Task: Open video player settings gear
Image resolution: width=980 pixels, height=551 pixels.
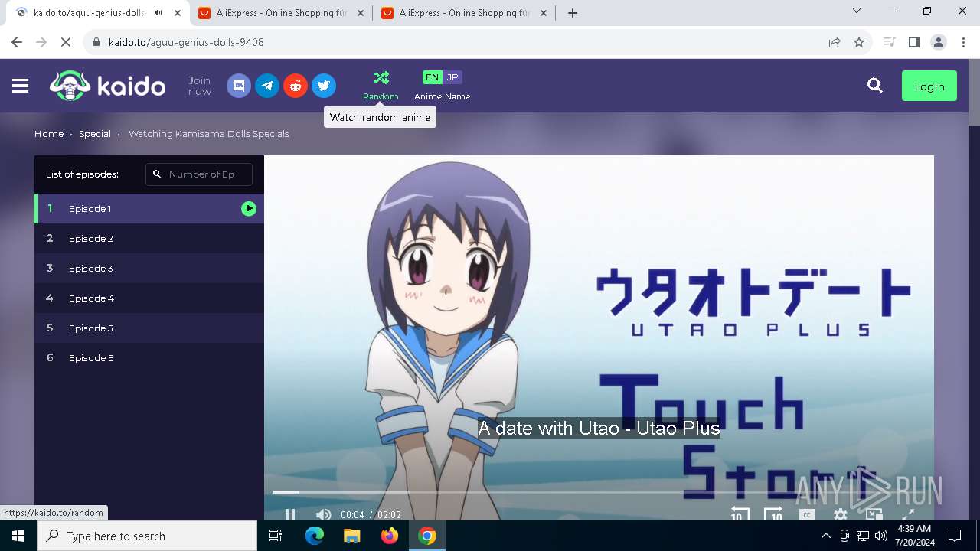Action: (x=840, y=515)
